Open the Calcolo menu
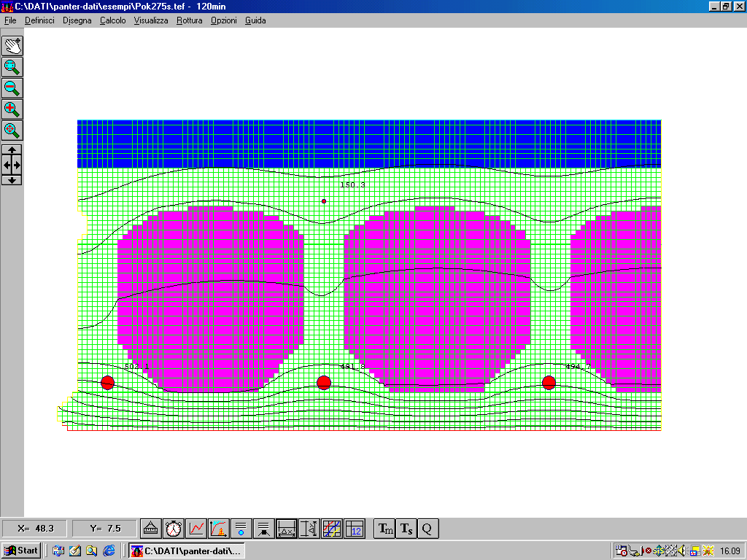The height and width of the screenshot is (560, 747). [113, 20]
